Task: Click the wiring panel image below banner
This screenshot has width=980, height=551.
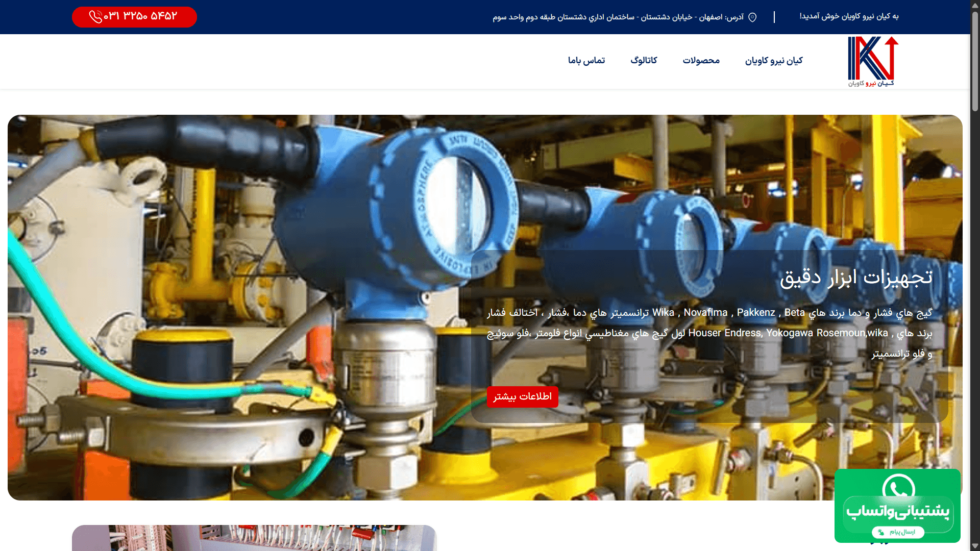Action: click(254, 538)
